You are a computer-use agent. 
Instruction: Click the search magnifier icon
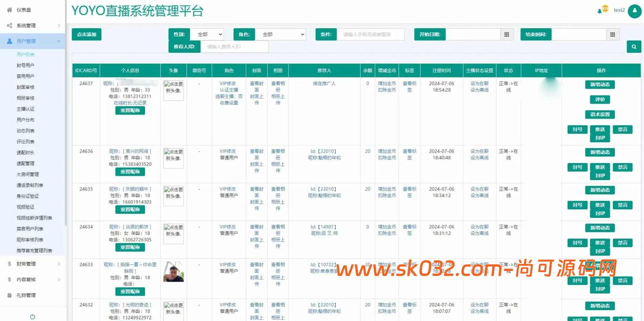pos(634,47)
